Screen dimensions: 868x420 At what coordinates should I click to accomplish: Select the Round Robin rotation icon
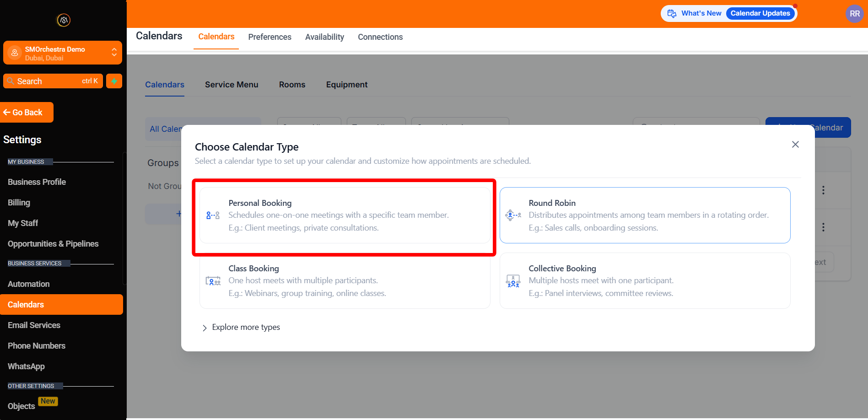point(512,215)
